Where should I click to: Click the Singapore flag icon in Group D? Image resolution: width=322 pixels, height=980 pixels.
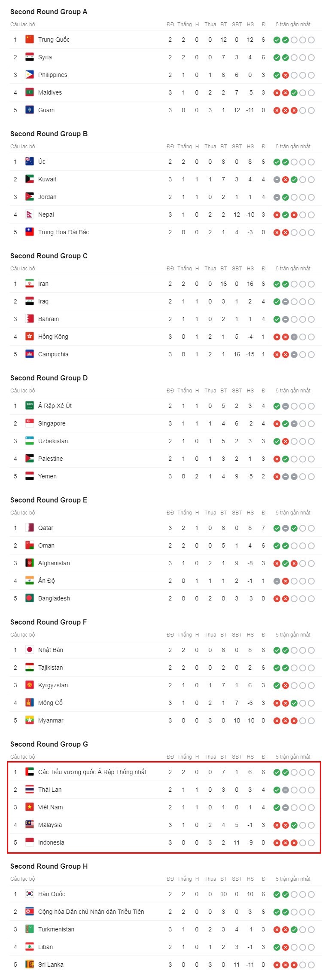point(29,423)
